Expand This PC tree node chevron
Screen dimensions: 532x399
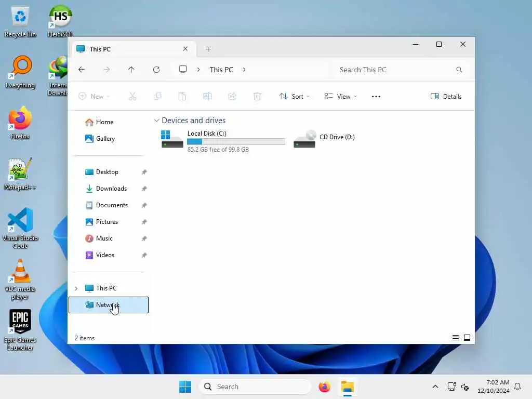pyautogui.click(x=76, y=288)
